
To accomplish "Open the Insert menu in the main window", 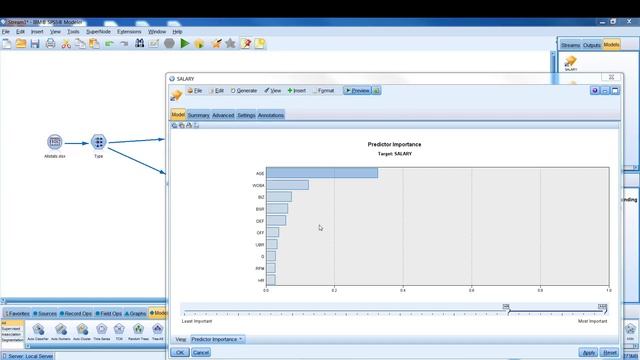I will click(37, 31).
